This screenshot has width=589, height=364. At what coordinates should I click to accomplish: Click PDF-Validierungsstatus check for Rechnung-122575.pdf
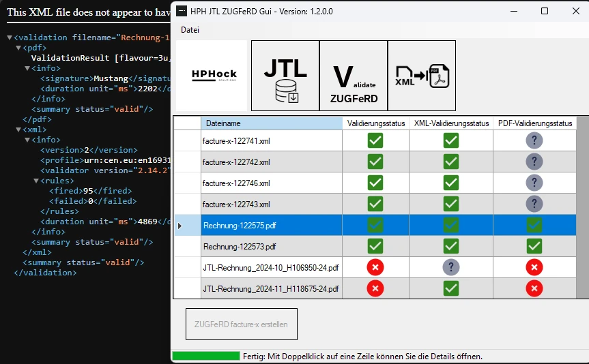534,225
